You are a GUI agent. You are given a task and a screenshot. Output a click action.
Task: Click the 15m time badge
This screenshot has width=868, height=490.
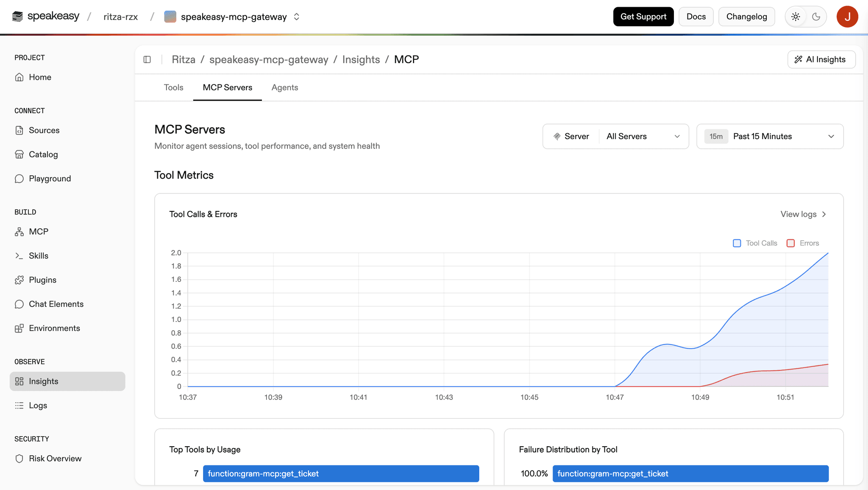[x=716, y=136]
